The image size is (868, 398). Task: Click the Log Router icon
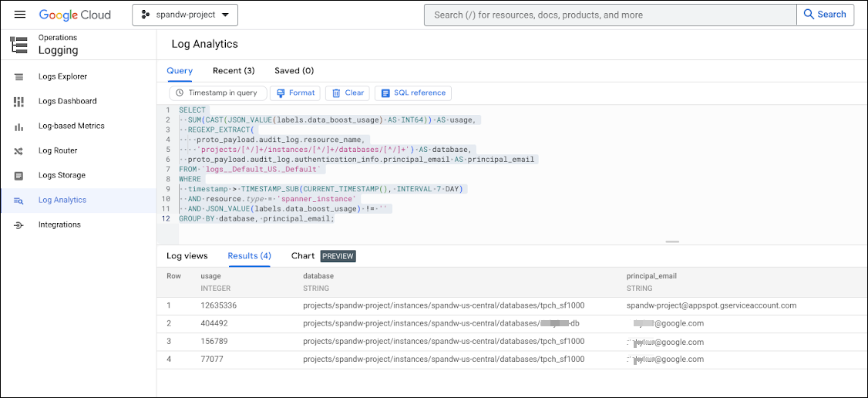coord(19,150)
